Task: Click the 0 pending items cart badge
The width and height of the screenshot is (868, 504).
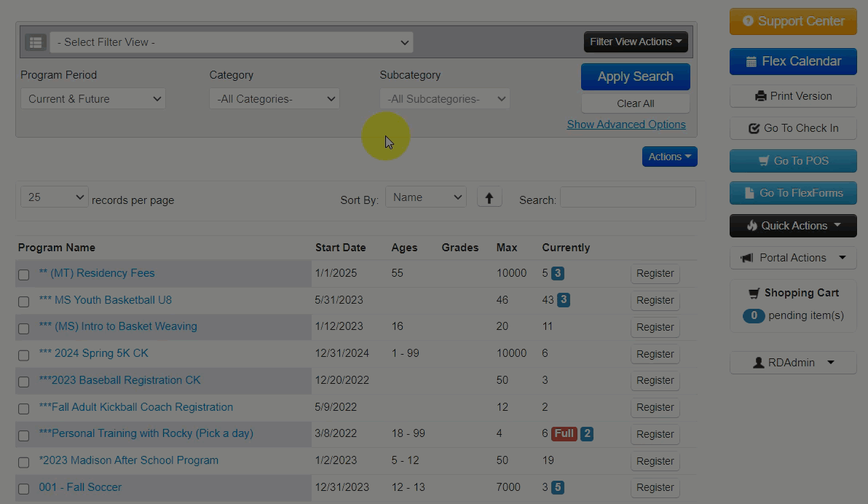Action: 754,315
